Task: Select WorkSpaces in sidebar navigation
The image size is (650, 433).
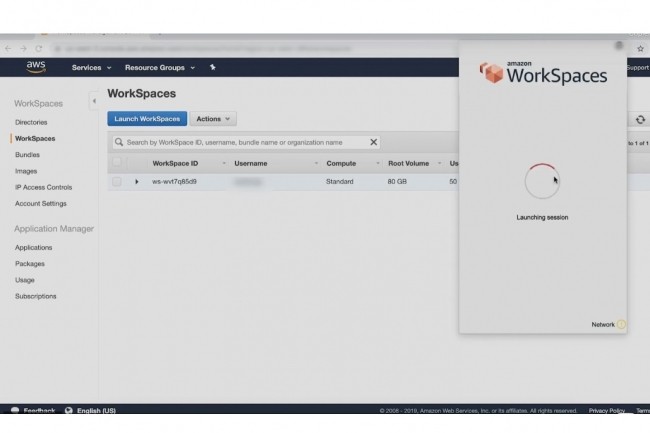Action: point(35,138)
